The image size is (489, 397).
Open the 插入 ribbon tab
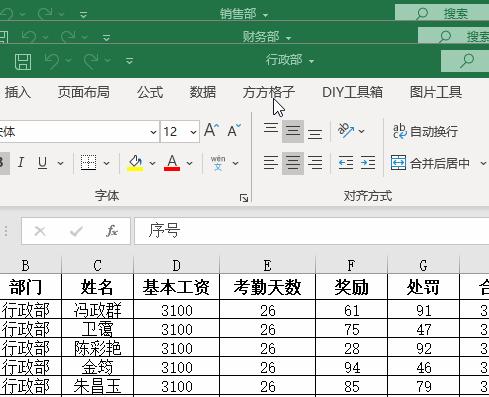pos(18,92)
